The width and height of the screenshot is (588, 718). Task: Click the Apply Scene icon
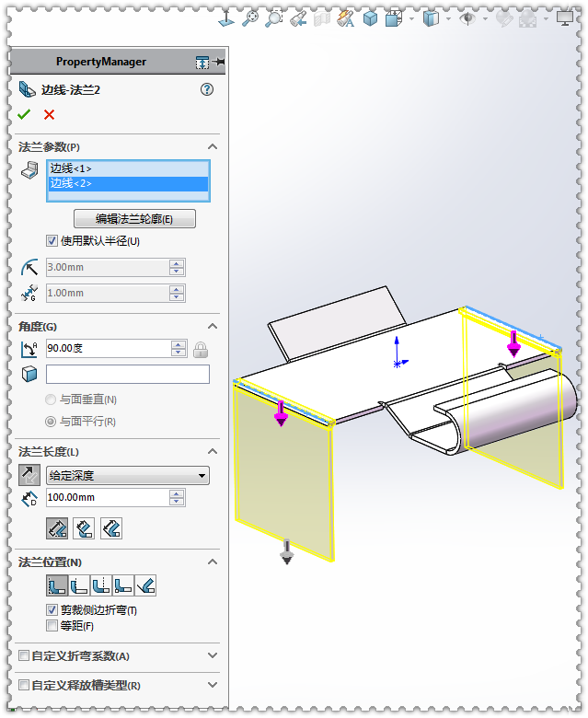click(528, 18)
